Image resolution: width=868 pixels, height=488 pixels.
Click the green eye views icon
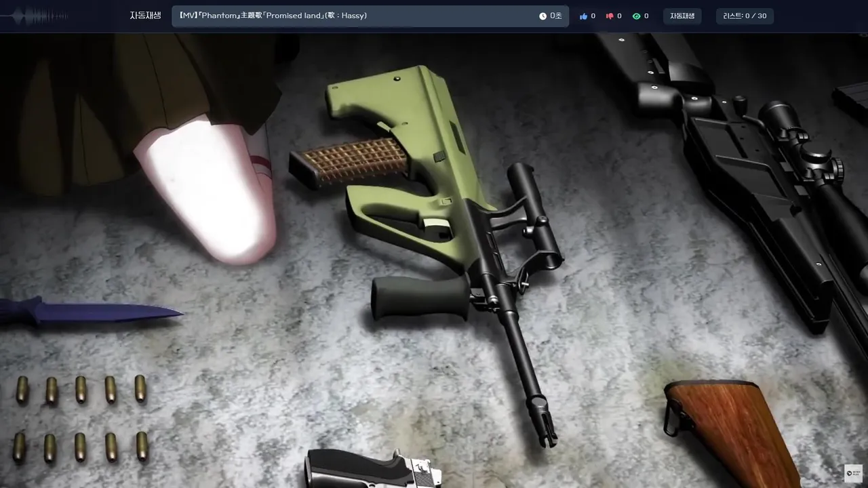636,16
